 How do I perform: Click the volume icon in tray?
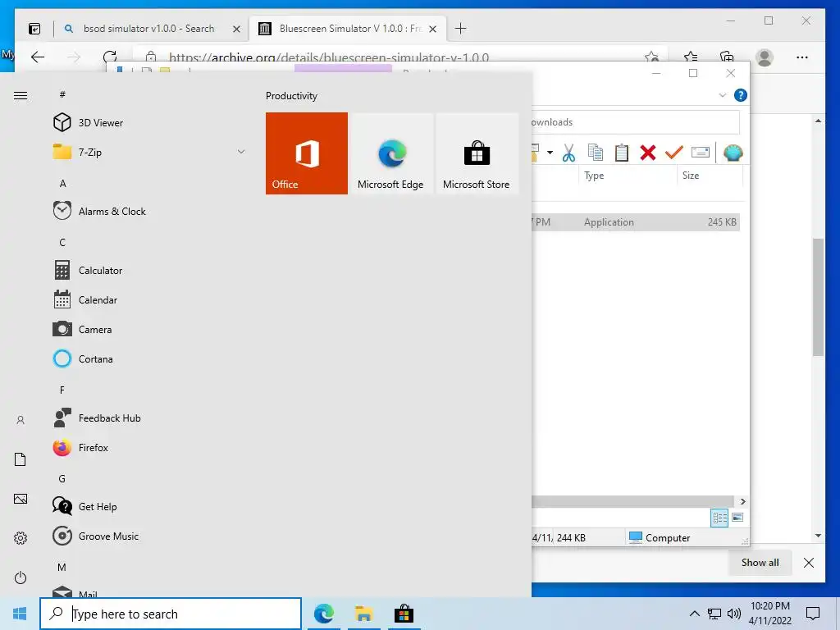[734, 614]
